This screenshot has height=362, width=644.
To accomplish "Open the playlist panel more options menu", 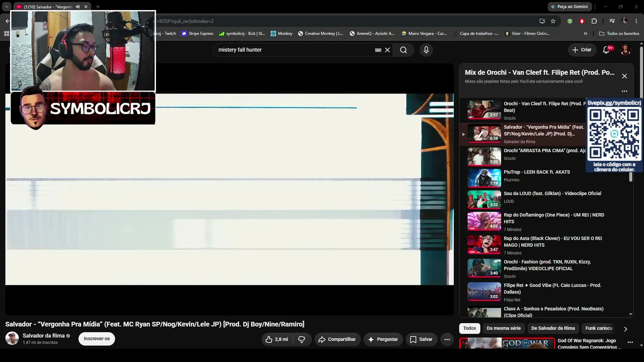I will 624,91.
